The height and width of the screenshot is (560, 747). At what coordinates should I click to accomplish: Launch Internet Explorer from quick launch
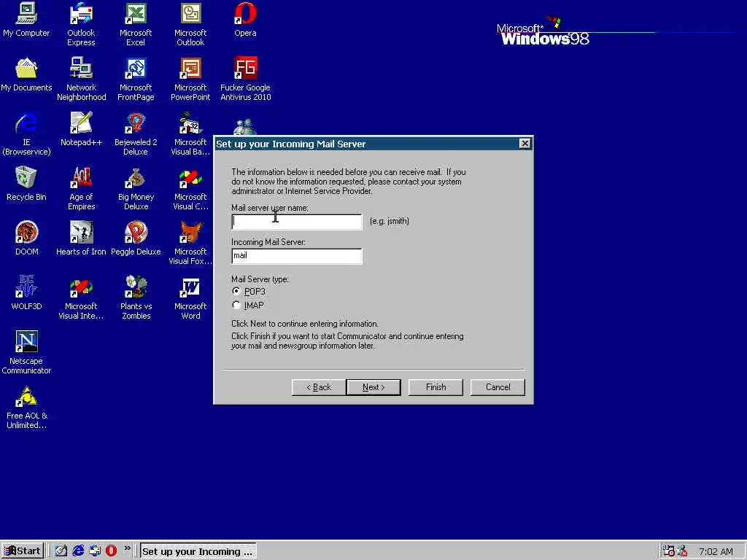77,551
